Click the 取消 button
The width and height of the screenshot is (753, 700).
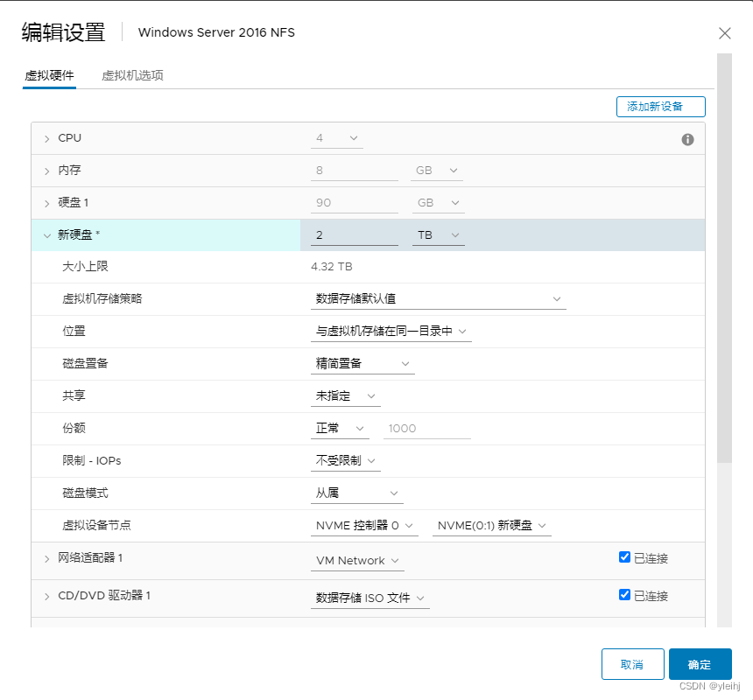(x=632, y=664)
